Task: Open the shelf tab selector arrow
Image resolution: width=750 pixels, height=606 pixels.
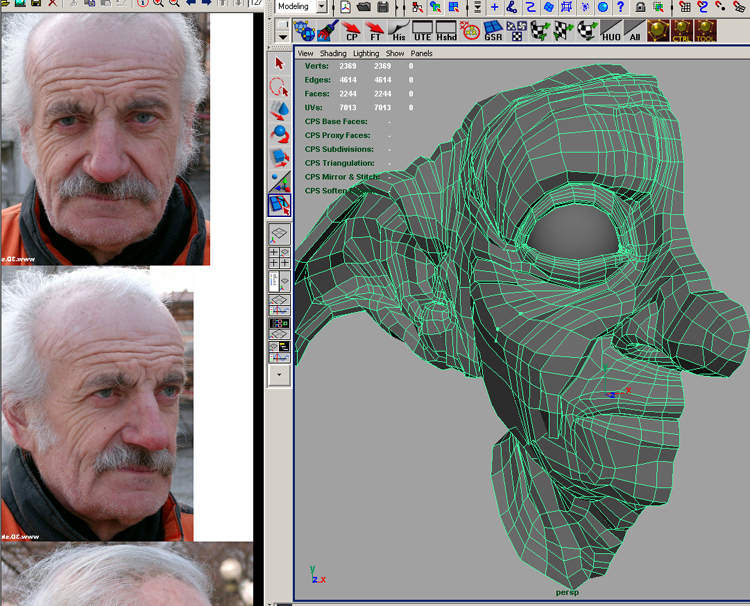Action: [282, 36]
